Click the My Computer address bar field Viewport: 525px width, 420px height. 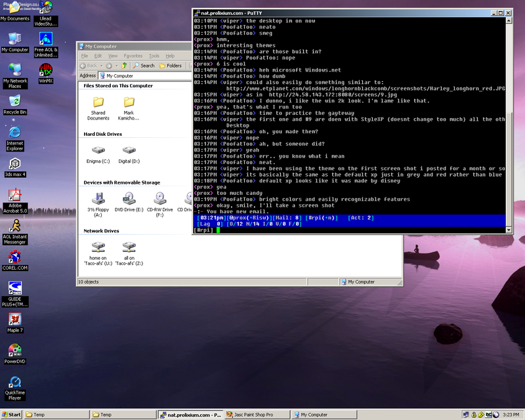tap(144, 75)
